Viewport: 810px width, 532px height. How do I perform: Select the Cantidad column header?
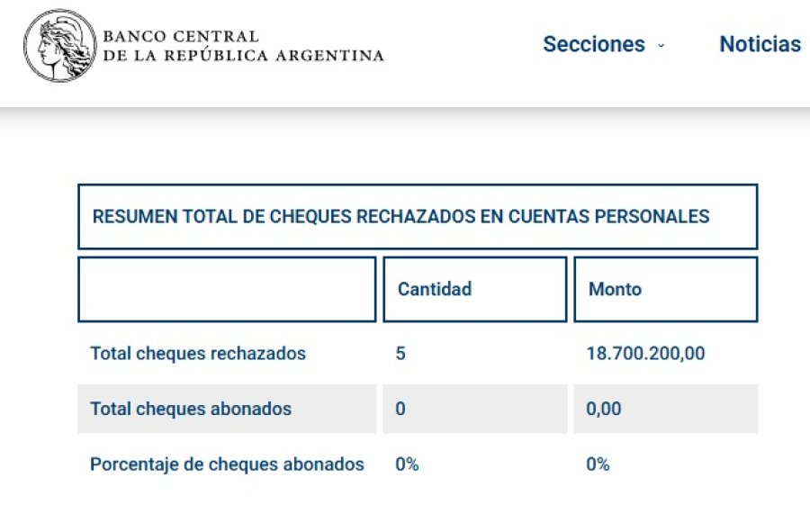(434, 289)
